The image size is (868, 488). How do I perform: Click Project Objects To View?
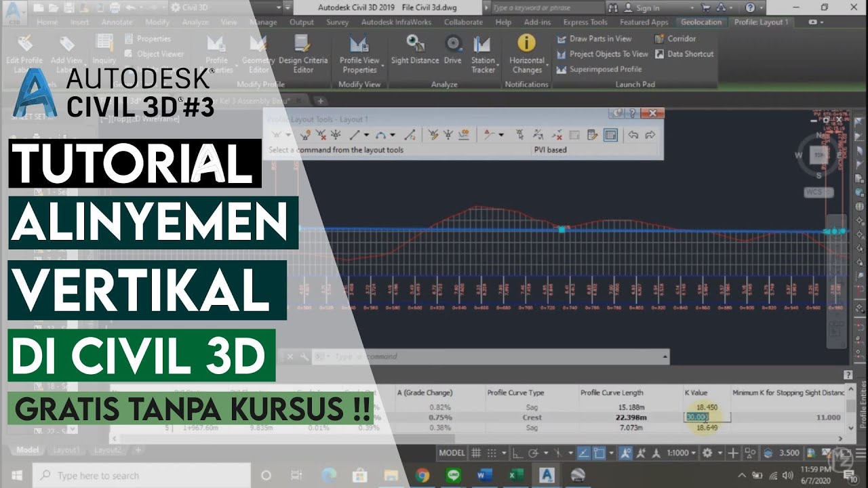[x=602, y=54]
